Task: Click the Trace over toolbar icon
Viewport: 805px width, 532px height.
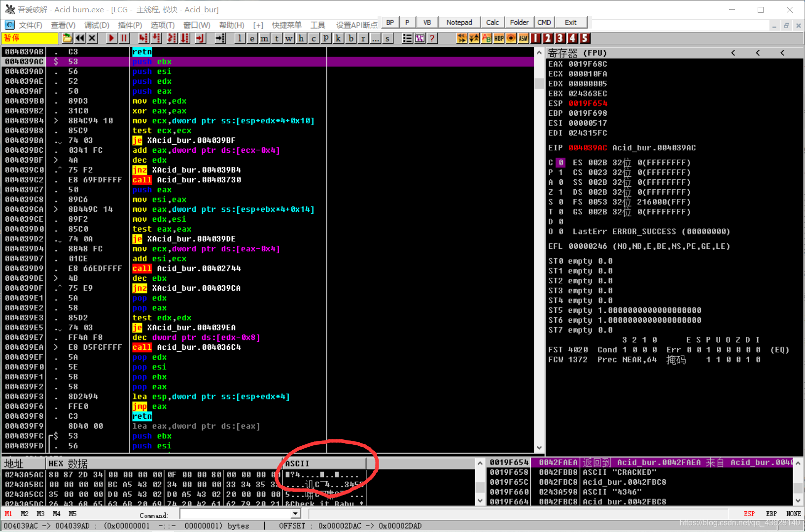Action: (x=184, y=38)
